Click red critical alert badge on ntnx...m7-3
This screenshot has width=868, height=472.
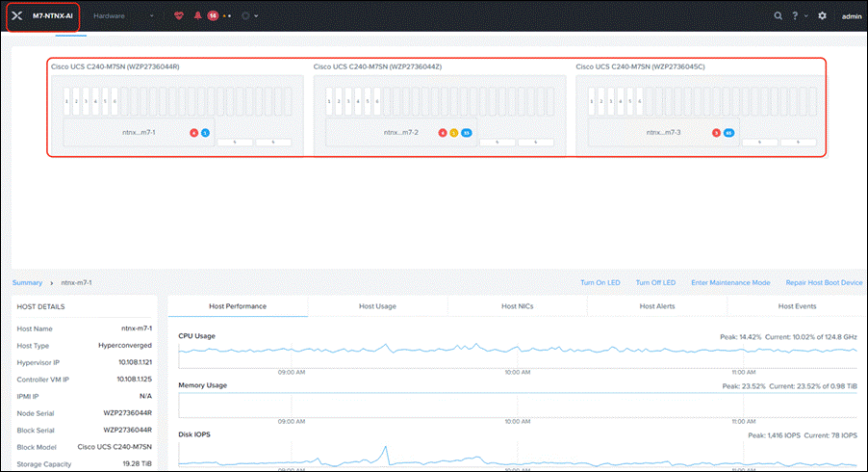click(716, 133)
